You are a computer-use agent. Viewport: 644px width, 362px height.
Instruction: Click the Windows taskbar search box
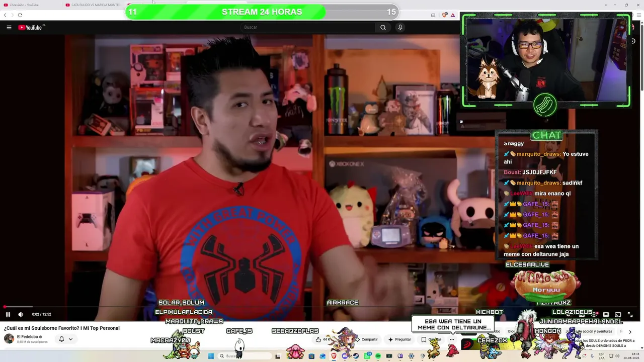245,356
